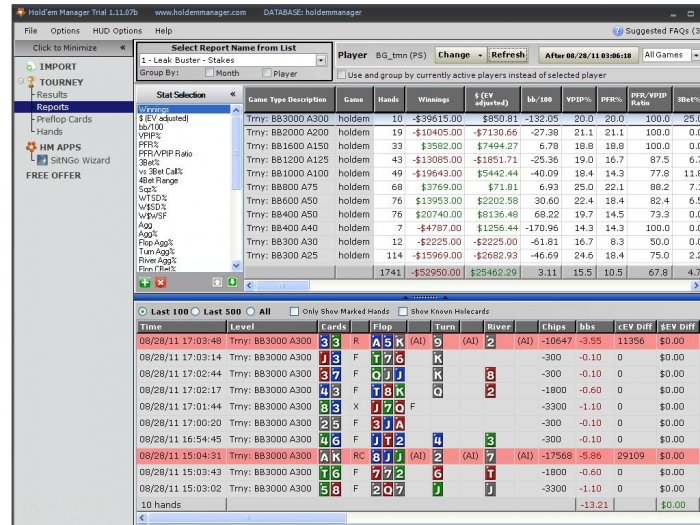The image size is (700, 525).
Task: Check Show Known Holecards
Action: tap(403, 312)
